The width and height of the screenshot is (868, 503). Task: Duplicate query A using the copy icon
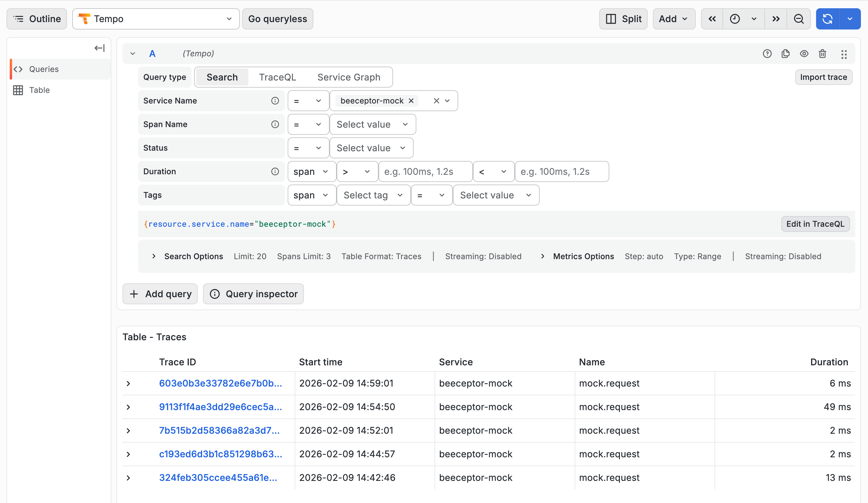(x=786, y=54)
